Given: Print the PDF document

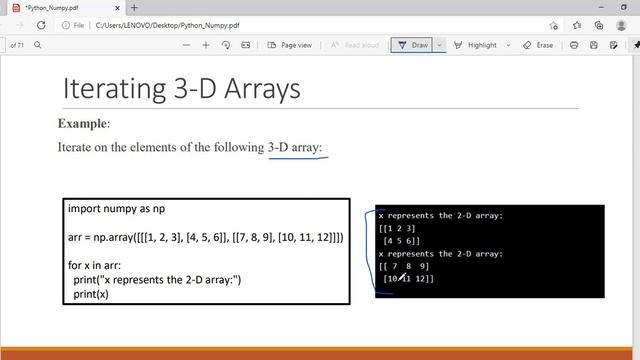Looking at the screenshot, I should pyautogui.click(x=574, y=45).
